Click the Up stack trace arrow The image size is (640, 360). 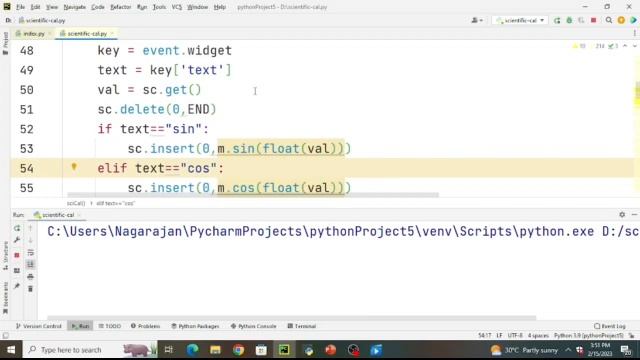click(30, 228)
